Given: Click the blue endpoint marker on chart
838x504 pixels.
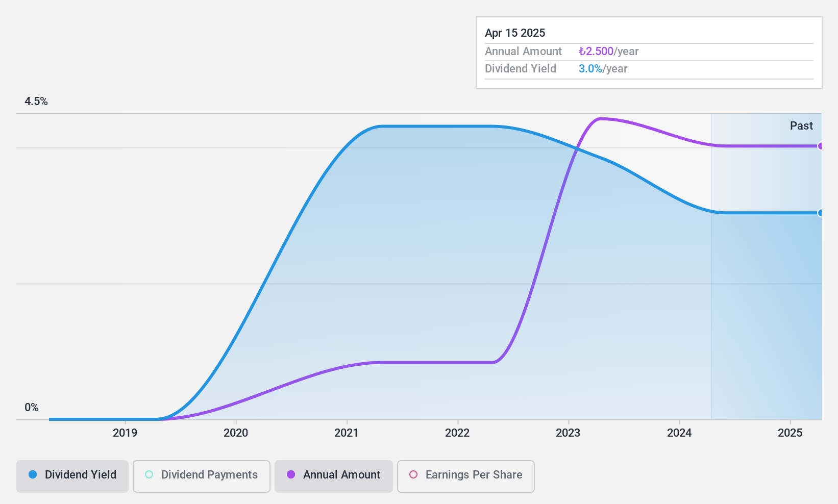Looking at the screenshot, I should [820, 213].
